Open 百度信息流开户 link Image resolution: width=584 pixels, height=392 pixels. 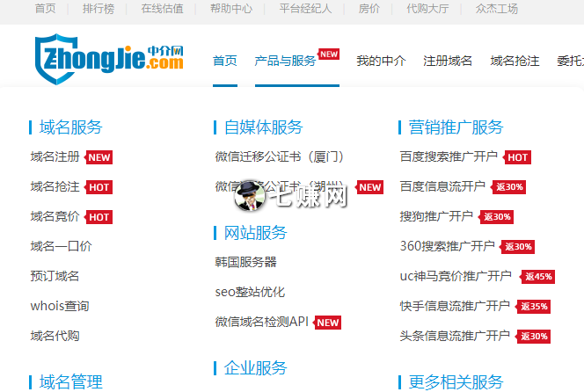click(x=442, y=186)
